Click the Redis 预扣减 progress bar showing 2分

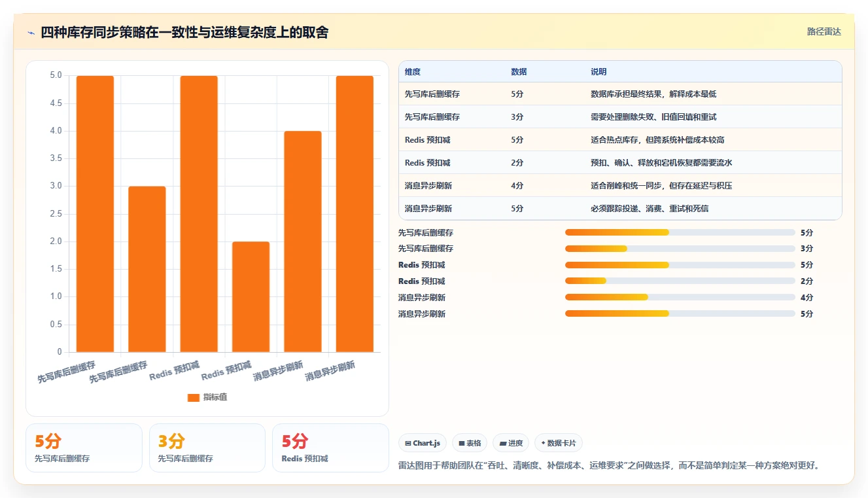680,281
